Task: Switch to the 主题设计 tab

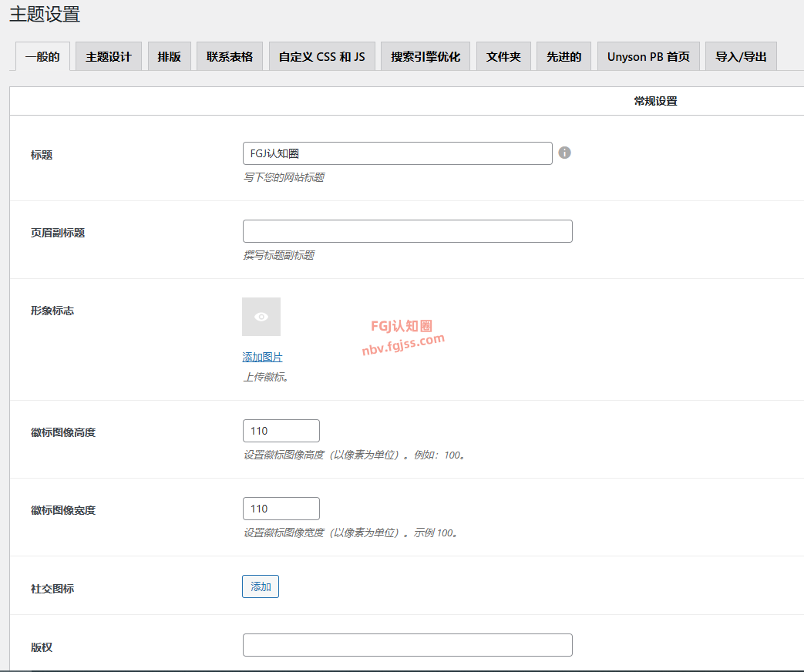Action: 109,57
